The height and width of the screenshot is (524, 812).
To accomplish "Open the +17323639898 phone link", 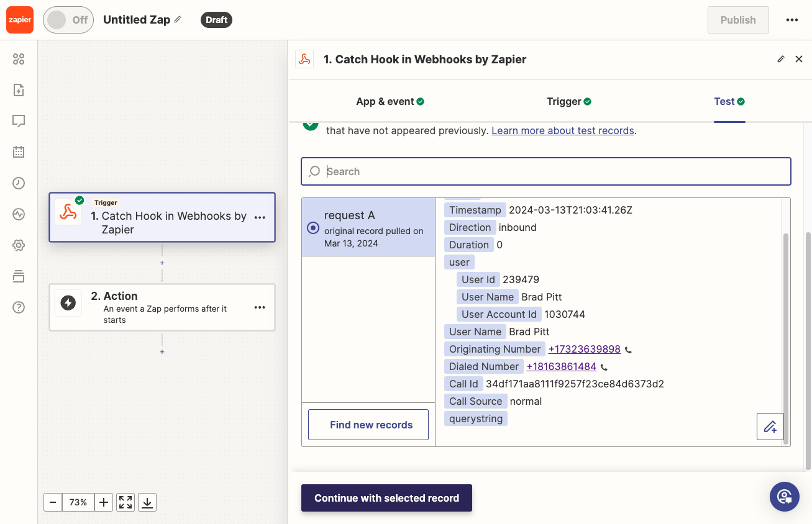I will (x=585, y=349).
